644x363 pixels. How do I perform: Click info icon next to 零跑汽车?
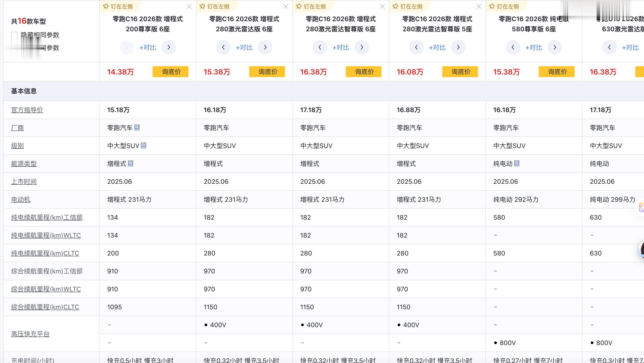[137, 128]
